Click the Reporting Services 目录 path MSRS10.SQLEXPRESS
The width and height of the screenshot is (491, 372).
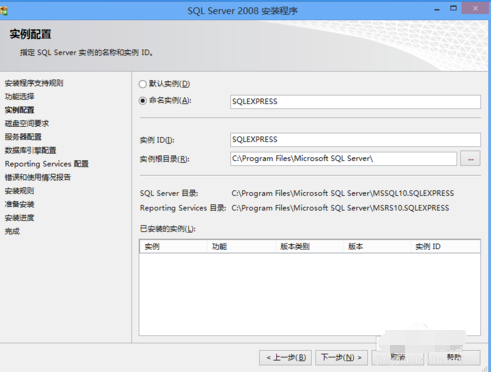pos(340,208)
